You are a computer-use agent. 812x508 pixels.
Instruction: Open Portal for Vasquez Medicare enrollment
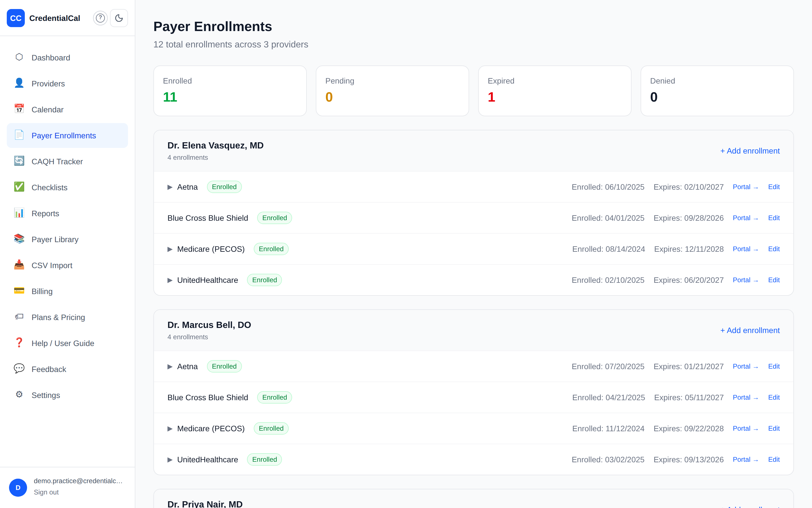745,249
